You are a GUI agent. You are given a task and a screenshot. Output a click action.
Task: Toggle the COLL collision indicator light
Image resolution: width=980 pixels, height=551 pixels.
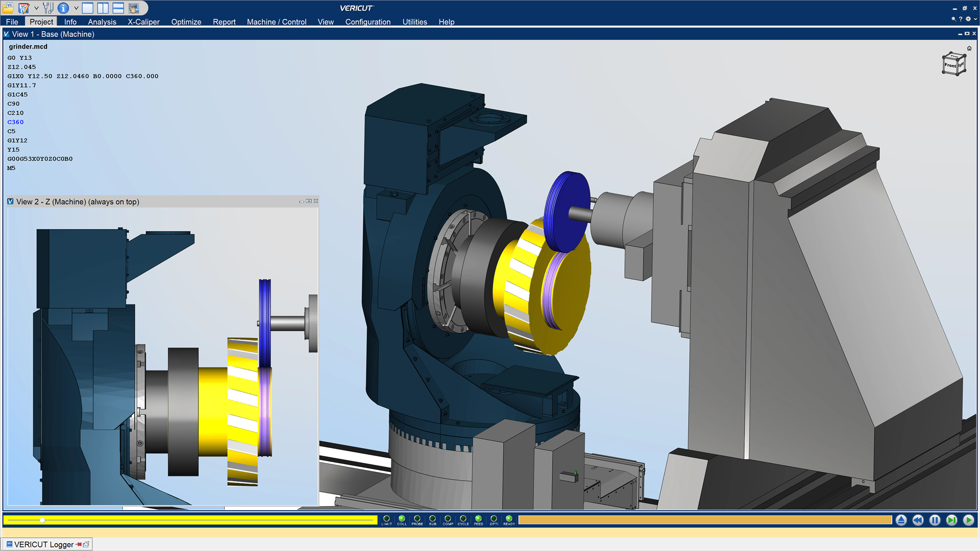[x=402, y=519]
